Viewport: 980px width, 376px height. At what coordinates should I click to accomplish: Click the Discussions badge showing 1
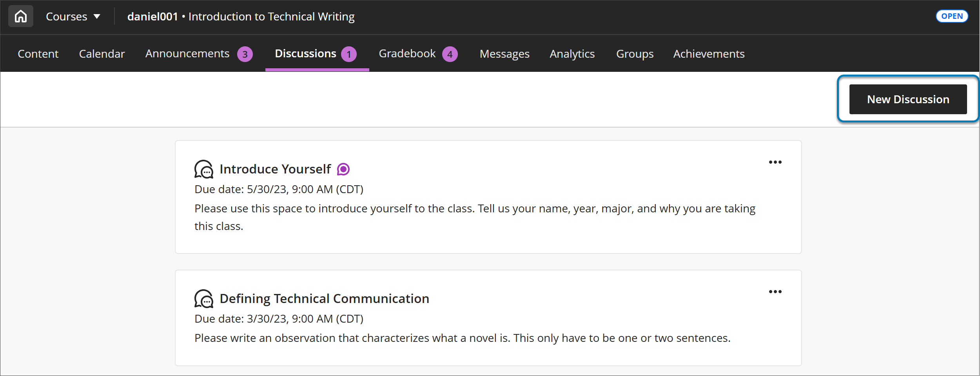(x=348, y=54)
